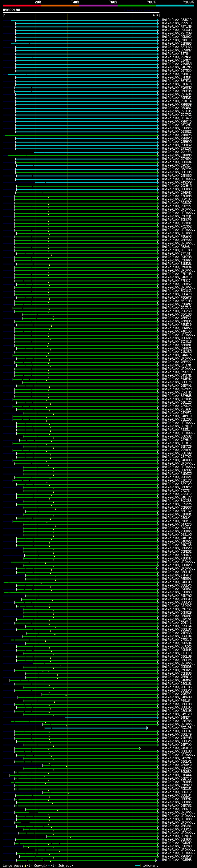Click label UniRef100_B3TLX3
This screenshot has width=197, height=868.
(x=177, y=47)
